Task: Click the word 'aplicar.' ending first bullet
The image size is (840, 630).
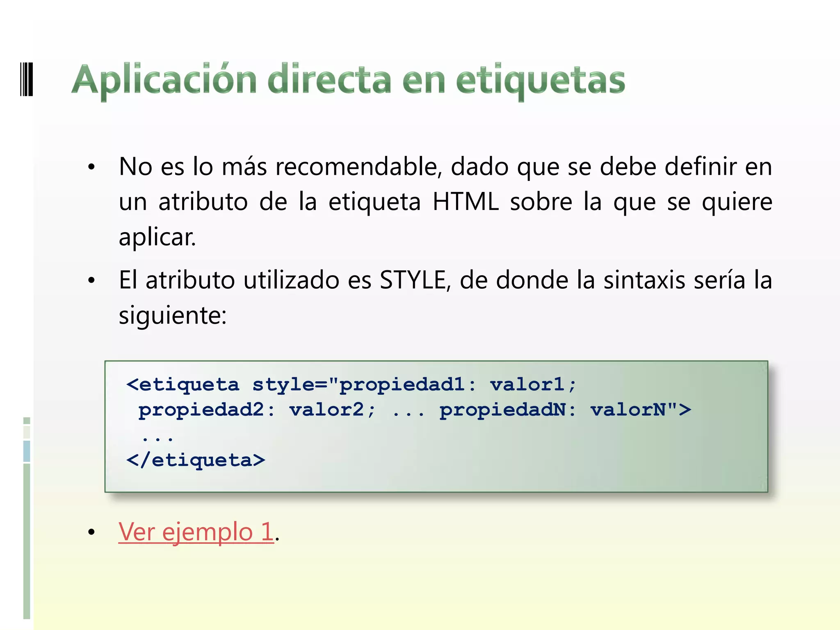Action: 157,237
